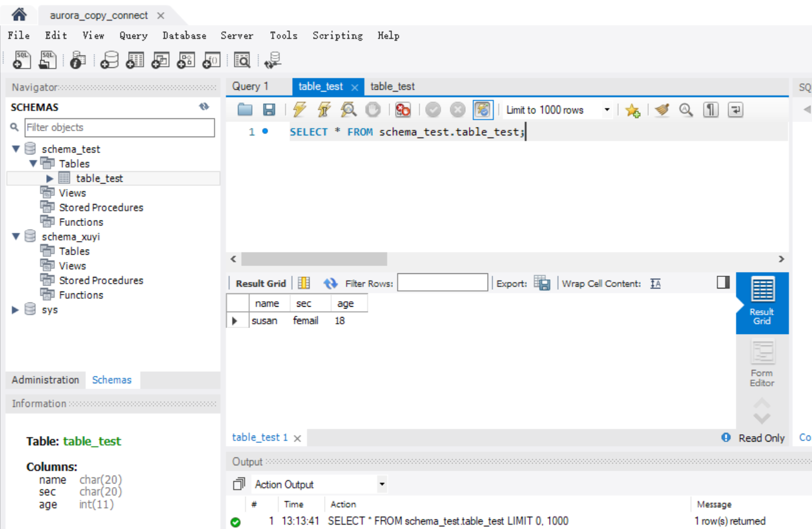
Task: Switch to the Query 1 tab
Action: (x=250, y=86)
